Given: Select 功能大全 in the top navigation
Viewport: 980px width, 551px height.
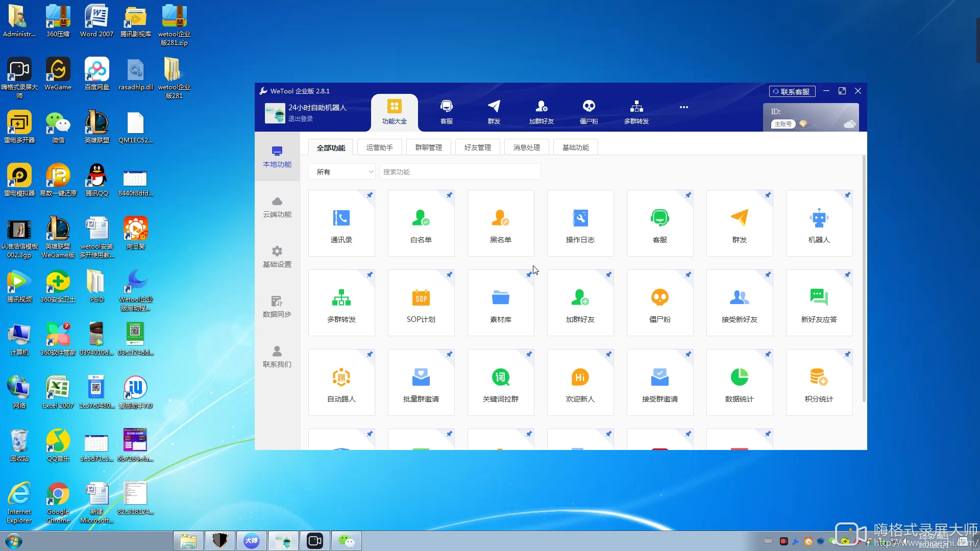Looking at the screenshot, I should point(395,113).
